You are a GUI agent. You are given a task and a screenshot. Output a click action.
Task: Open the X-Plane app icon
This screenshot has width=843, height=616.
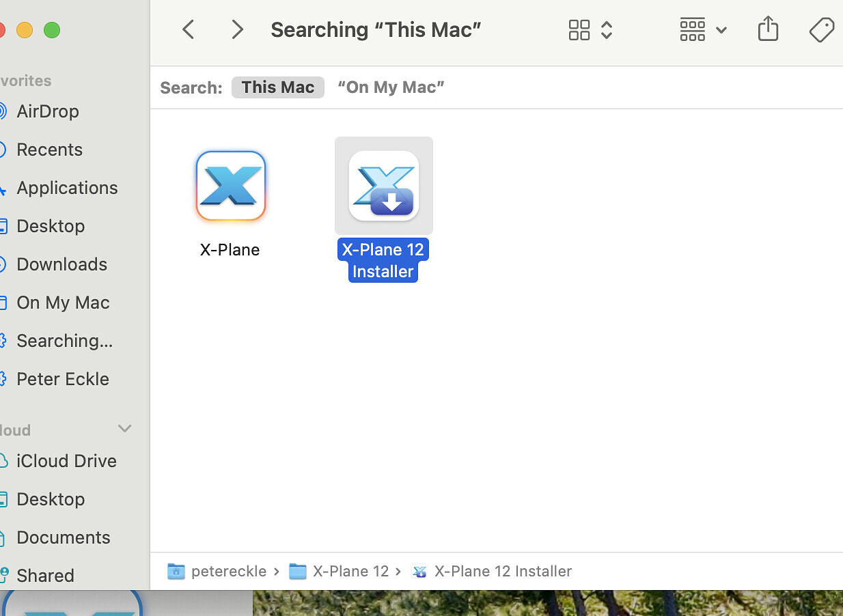click(x=230, y=186)
